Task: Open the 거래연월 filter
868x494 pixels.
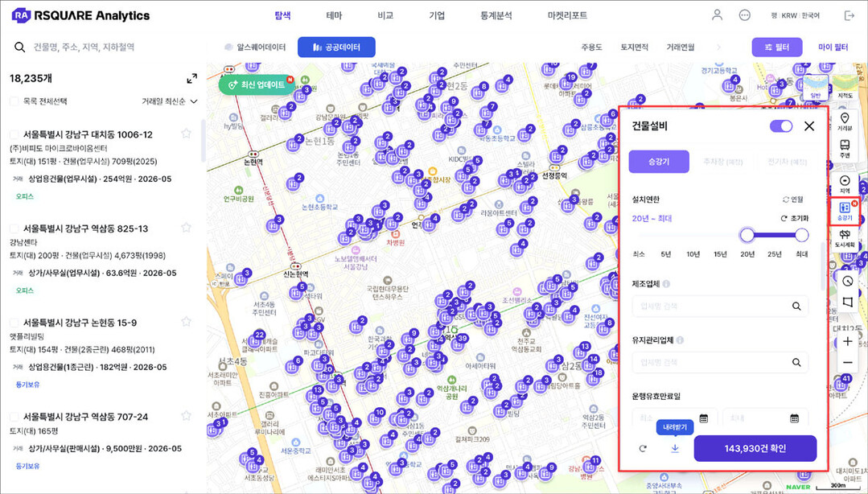Action: click(681, 47)
